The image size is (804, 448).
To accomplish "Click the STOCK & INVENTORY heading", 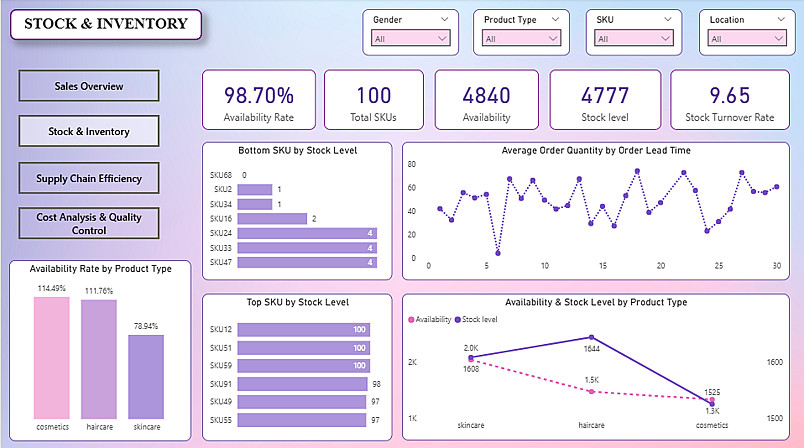I will (106, 24).
